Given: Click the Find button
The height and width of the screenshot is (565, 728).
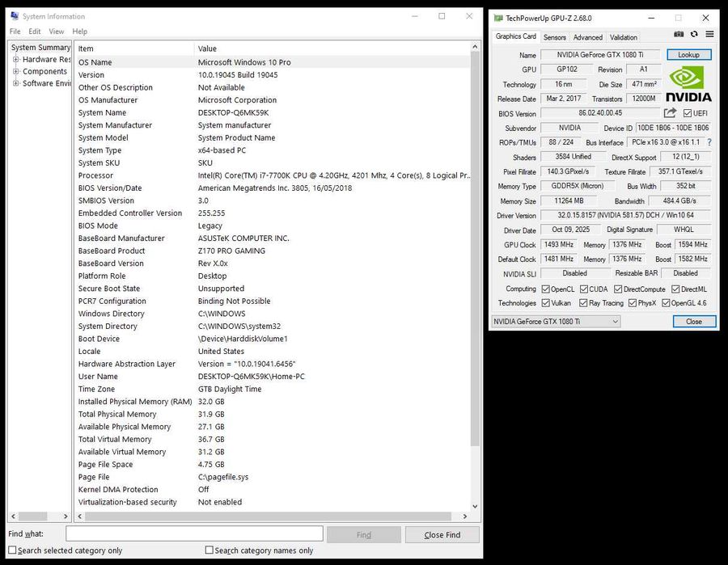Looking at the screenshot, I should click(x=363, y=535).
